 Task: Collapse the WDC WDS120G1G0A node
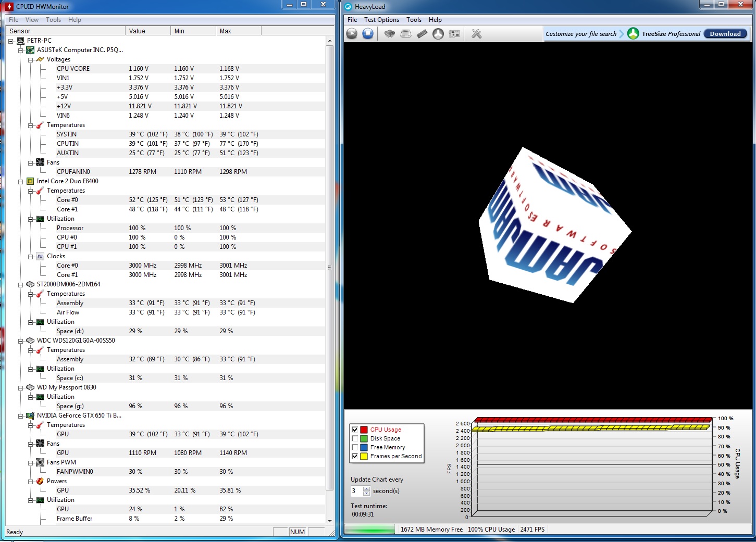pyautogui.click(x=21, y=341)
